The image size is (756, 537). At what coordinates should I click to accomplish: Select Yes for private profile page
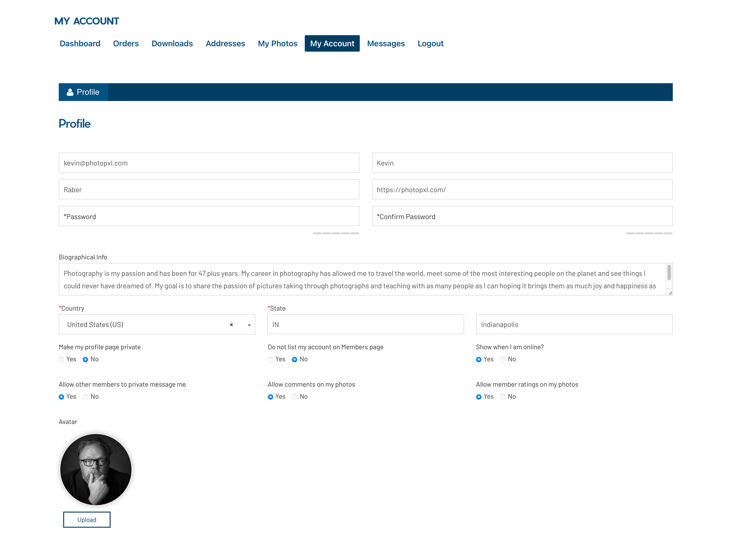click(x=62, y=359)
